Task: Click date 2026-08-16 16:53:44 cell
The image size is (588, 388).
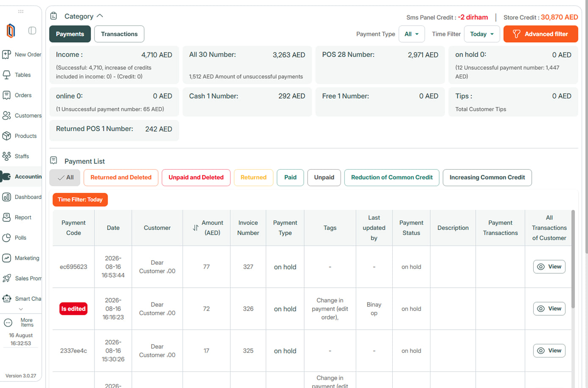Action: tap(113, 267)
